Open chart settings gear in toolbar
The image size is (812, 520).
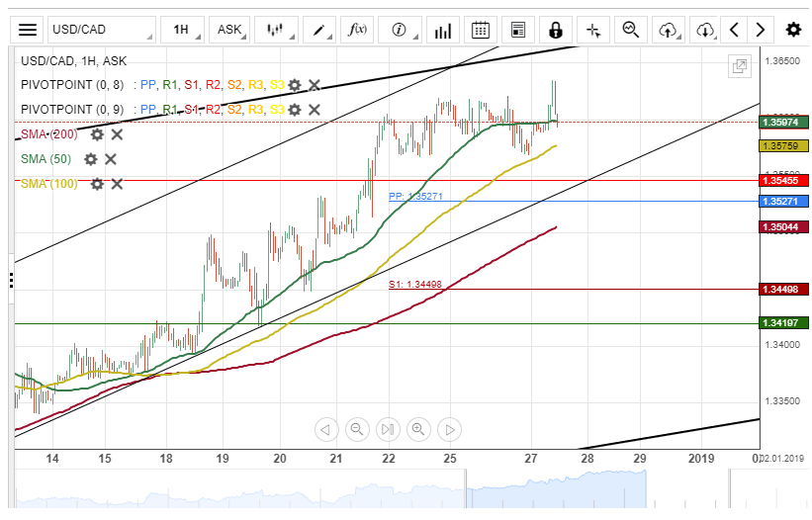click(x=793, y=30)
